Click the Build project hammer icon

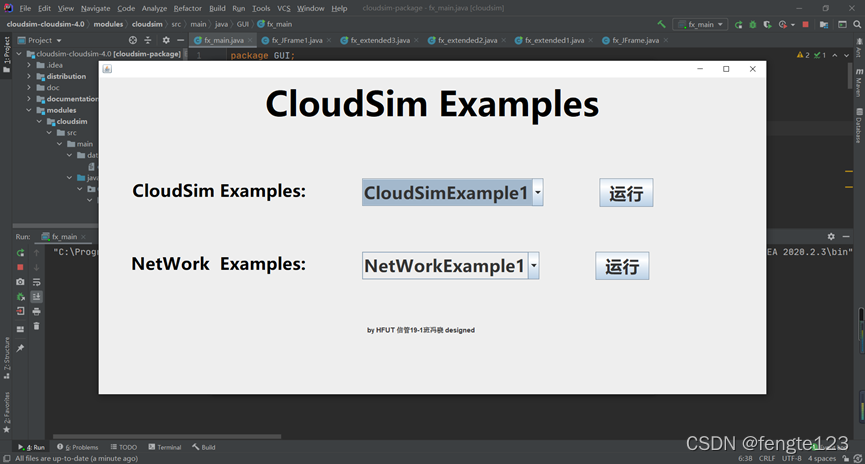click(x=661, y=24)
